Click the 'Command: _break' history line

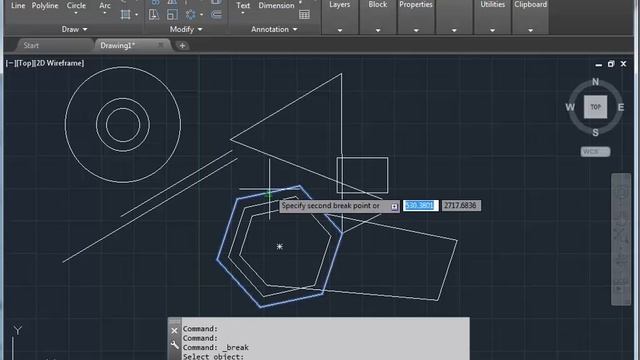point(216,348)
